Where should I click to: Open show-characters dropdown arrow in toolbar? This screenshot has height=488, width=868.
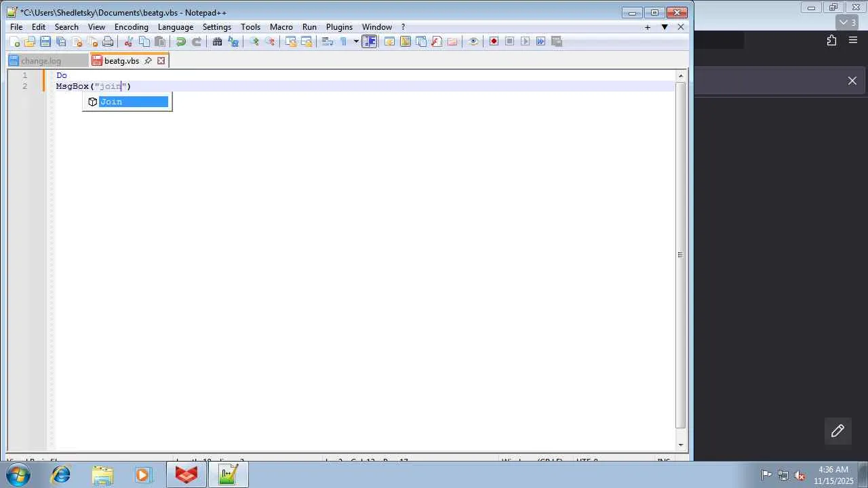point(355,41)
